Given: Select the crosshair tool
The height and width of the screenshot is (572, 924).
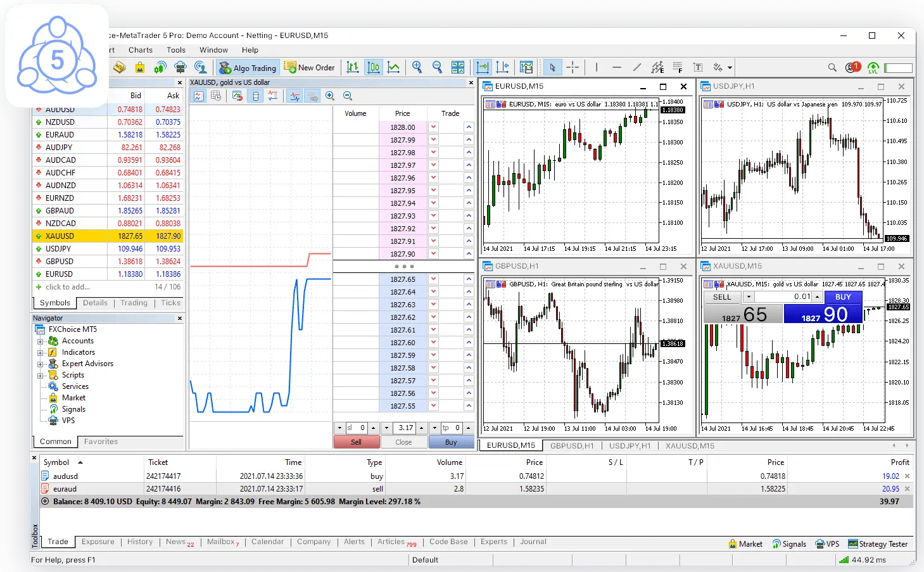Looking at the screenshot, I should (x=573, y=67).
